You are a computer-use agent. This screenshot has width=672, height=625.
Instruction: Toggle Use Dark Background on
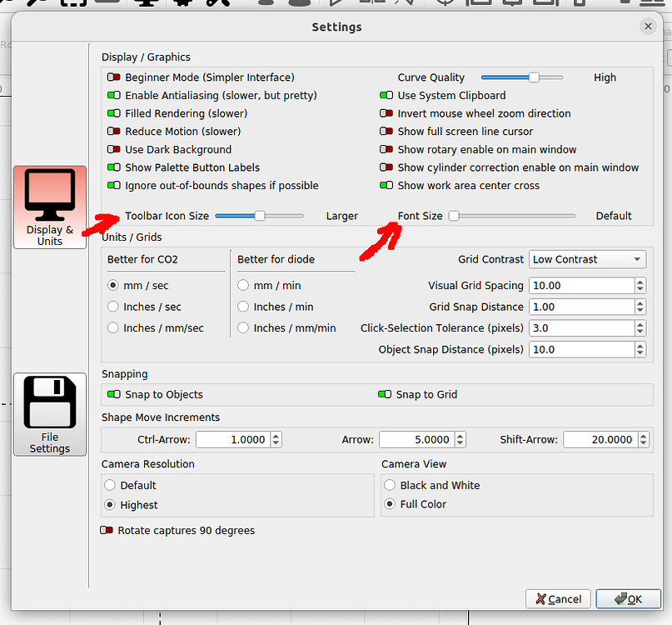coord(112,149)
